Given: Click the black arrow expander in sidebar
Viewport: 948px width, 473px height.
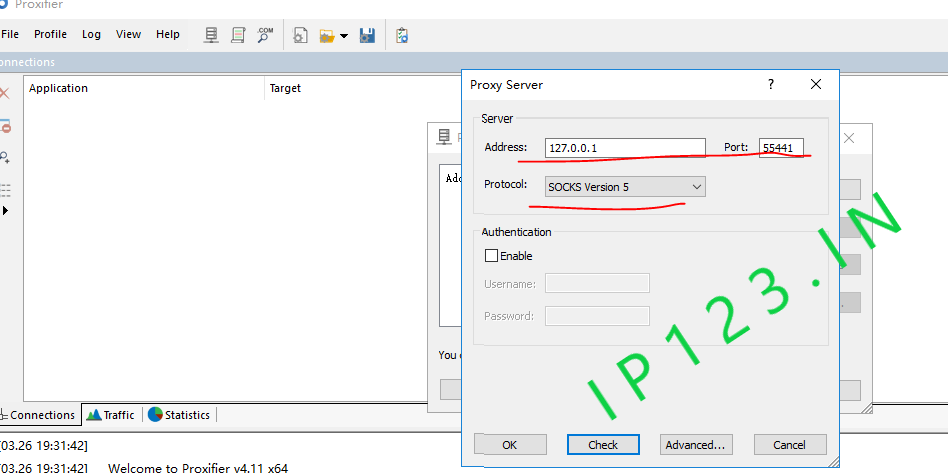Looking at the screenshot, I should [5, 210].
